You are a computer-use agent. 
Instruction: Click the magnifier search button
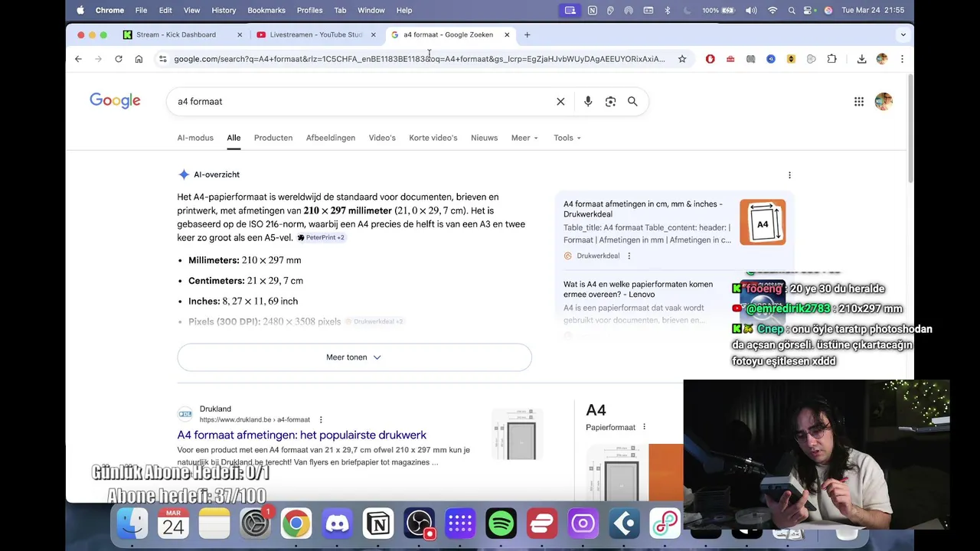pyautogui.click(x=632, y=101)
